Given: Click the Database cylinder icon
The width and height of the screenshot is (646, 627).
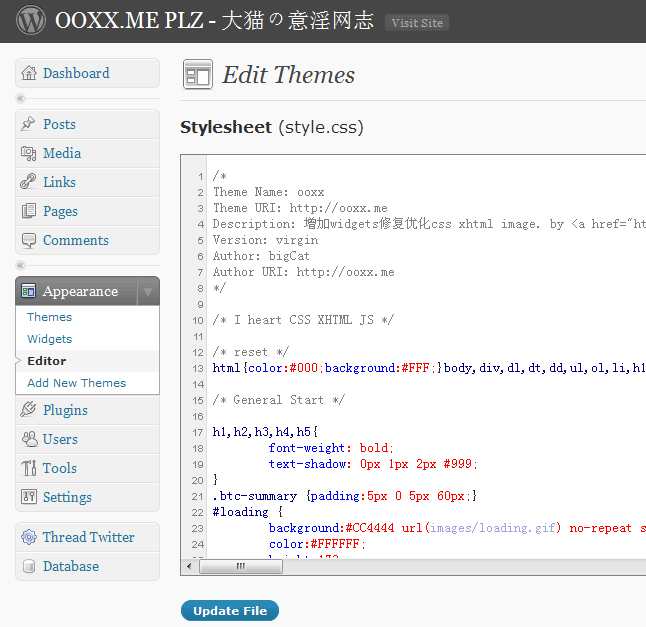Looking at the screenshot, I should coord(29,566).
